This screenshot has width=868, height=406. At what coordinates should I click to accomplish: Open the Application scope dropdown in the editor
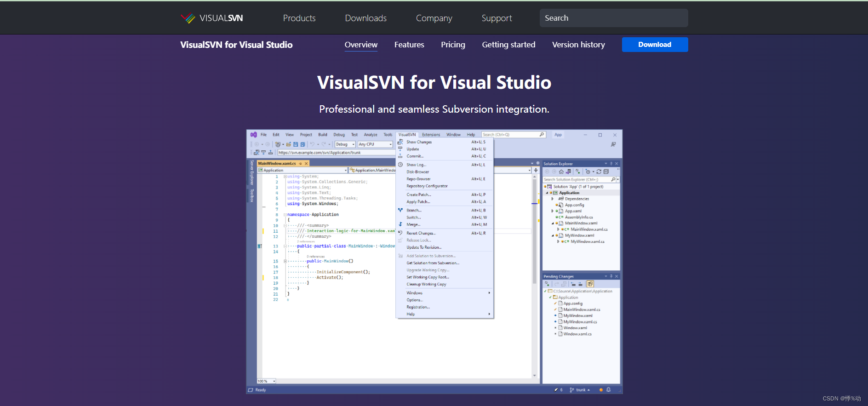(303, 170)
